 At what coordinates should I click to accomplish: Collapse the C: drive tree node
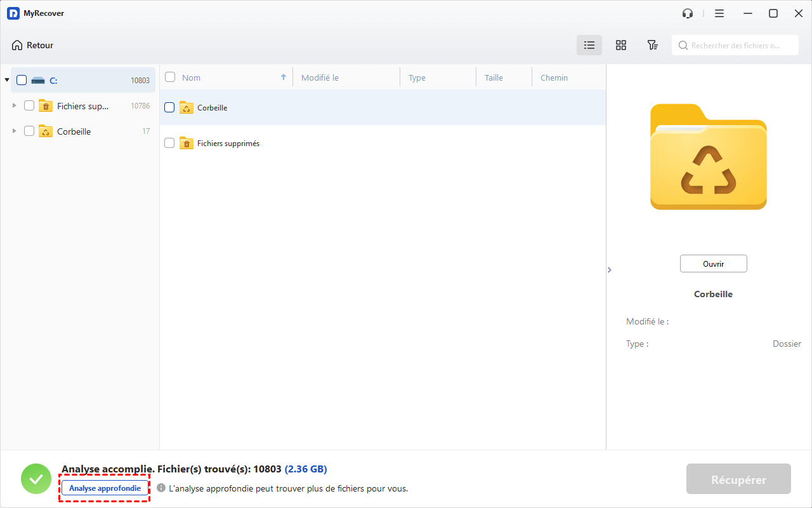point(7,80)
